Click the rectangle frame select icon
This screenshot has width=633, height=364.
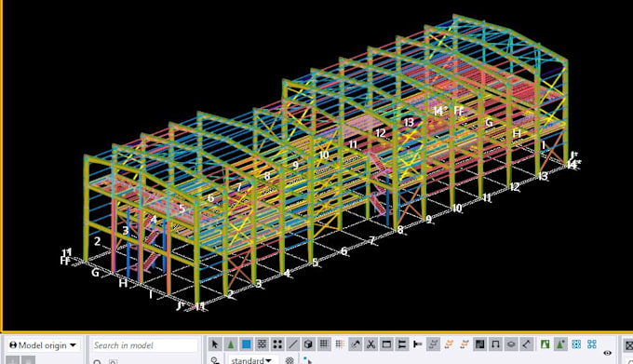click(386, 344)
